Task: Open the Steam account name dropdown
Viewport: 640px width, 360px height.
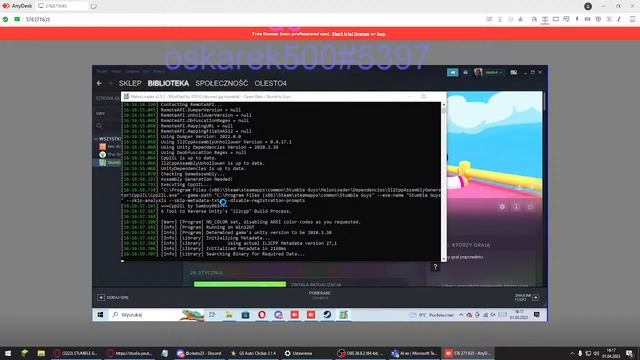Action: [x=493, y=72]
